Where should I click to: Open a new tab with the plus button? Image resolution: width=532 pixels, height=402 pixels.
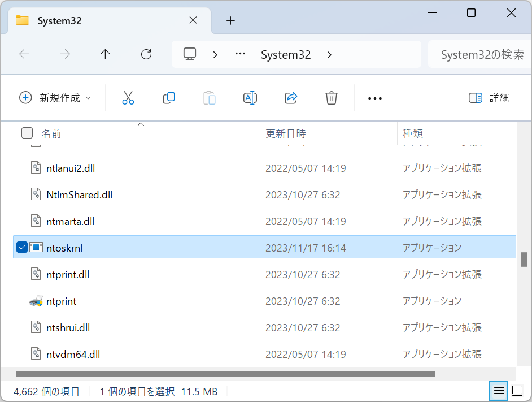click(230, 20)
